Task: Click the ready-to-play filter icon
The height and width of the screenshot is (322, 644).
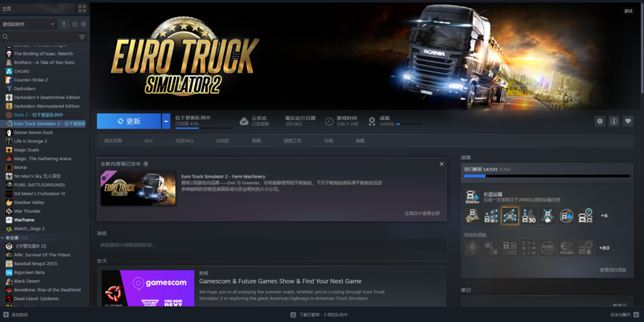Action: [x=83, y=24]
